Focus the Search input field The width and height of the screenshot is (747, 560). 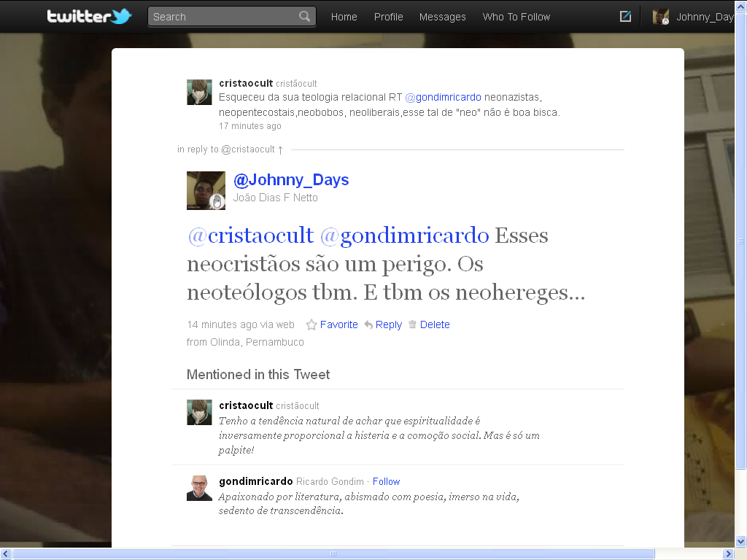pos(232,17)
